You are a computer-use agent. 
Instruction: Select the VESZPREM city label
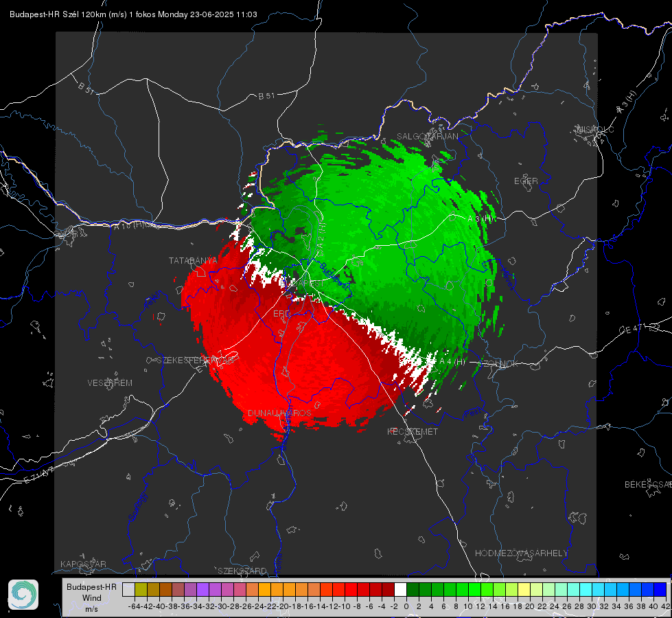click(x=110, y=382)
